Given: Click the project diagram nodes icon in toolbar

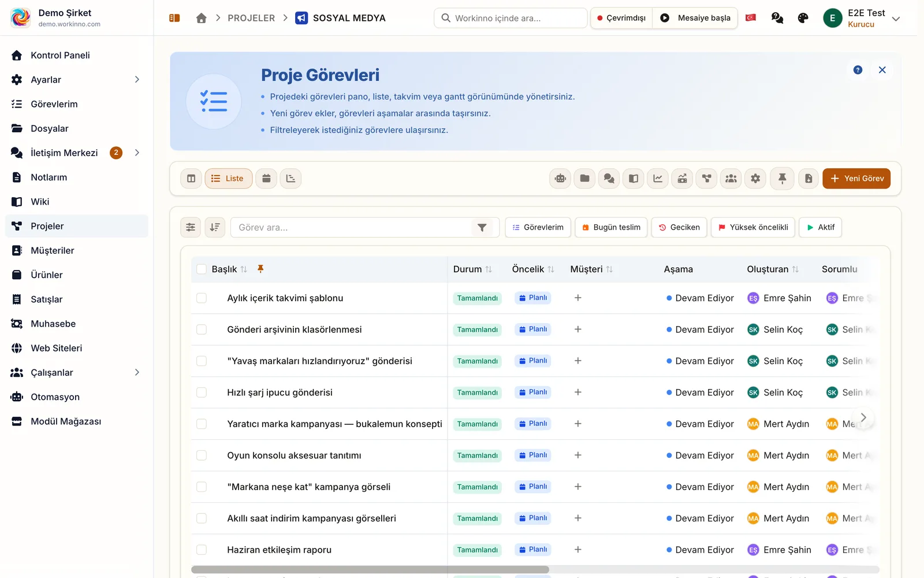Looking at the screenshot, I should [x=707, y=179].
